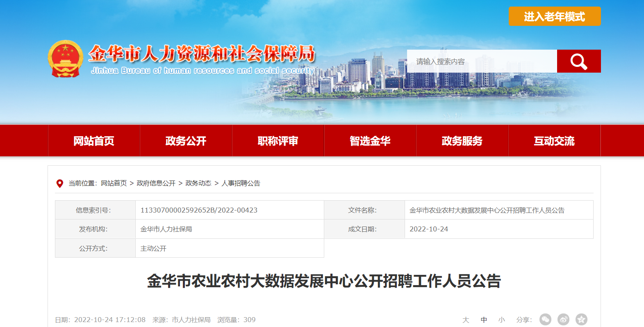Share via the Weibo icon
The width and height of the screenshot is (644, 327).
(x=563, y=319)
